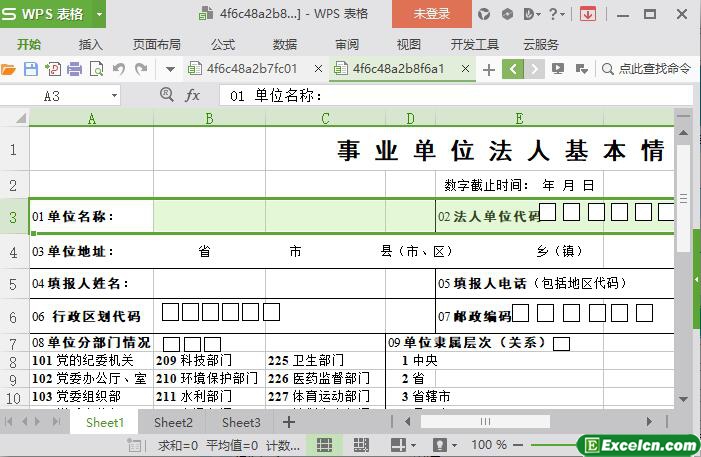Open the WPS 表格 application menu dropdown

(99, 14)
